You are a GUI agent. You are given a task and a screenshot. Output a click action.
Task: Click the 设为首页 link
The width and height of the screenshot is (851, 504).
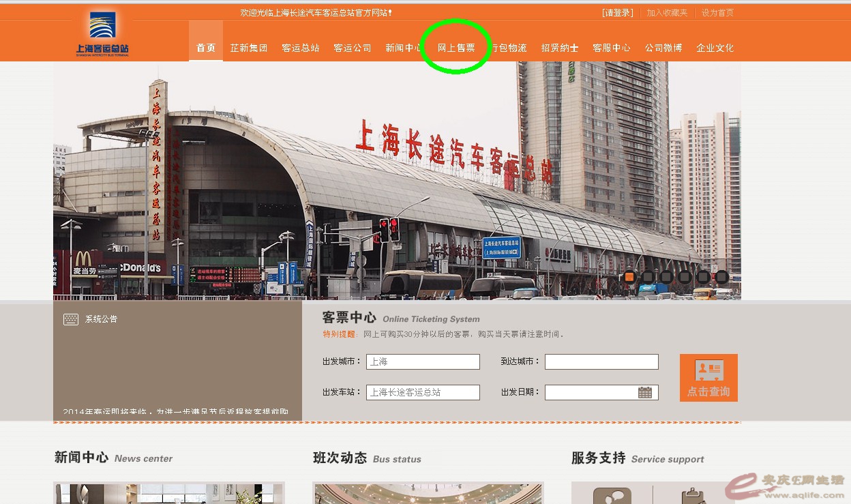pos(717,13)
